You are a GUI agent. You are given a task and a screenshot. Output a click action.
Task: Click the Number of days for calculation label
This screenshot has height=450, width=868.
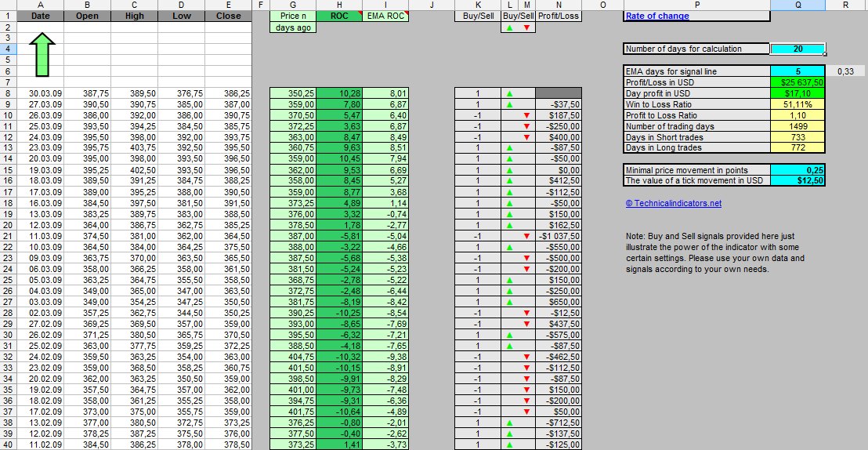pyautogui.click(x=696, y=49)
